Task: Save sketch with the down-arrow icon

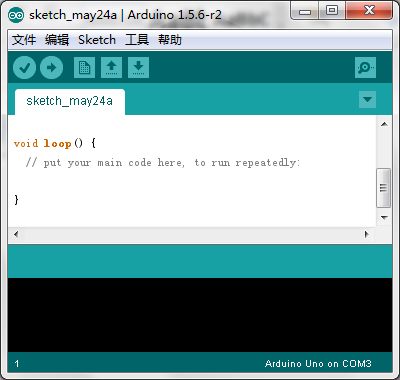Action: (138, 68)
